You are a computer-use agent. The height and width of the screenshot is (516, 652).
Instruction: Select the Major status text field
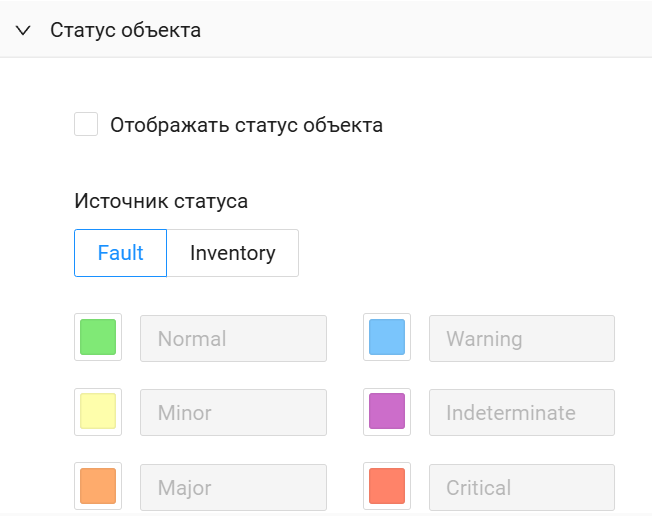point(233,487)
